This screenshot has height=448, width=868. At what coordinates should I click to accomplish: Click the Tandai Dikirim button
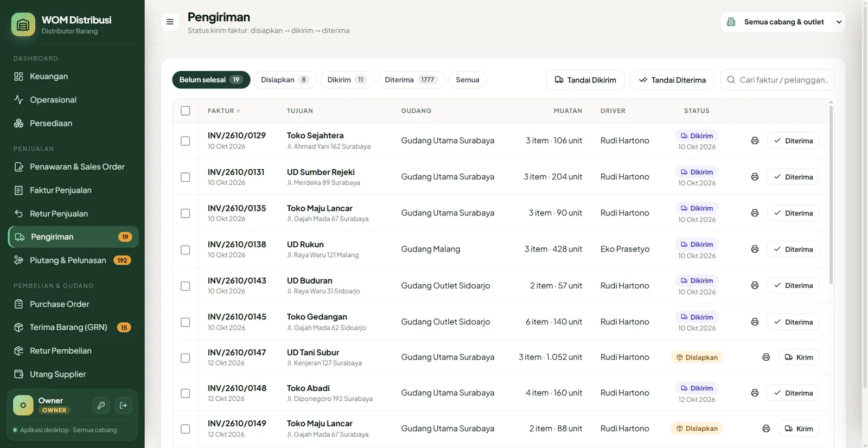click(585, 80)
